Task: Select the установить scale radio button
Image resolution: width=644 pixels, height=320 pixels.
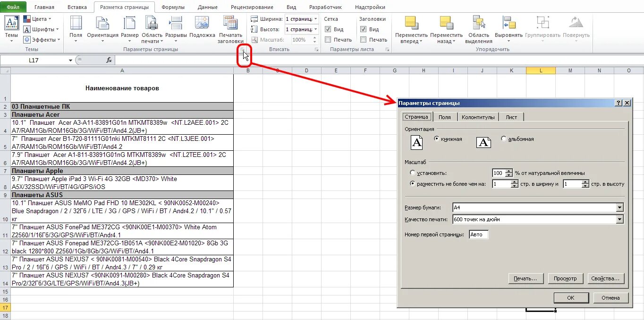Action: pos(413,173)
